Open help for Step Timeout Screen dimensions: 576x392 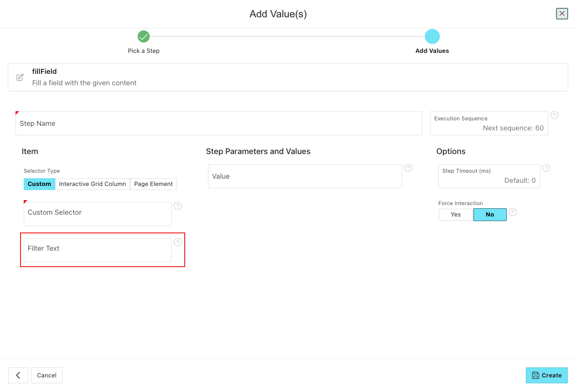(x=546, y=168)
